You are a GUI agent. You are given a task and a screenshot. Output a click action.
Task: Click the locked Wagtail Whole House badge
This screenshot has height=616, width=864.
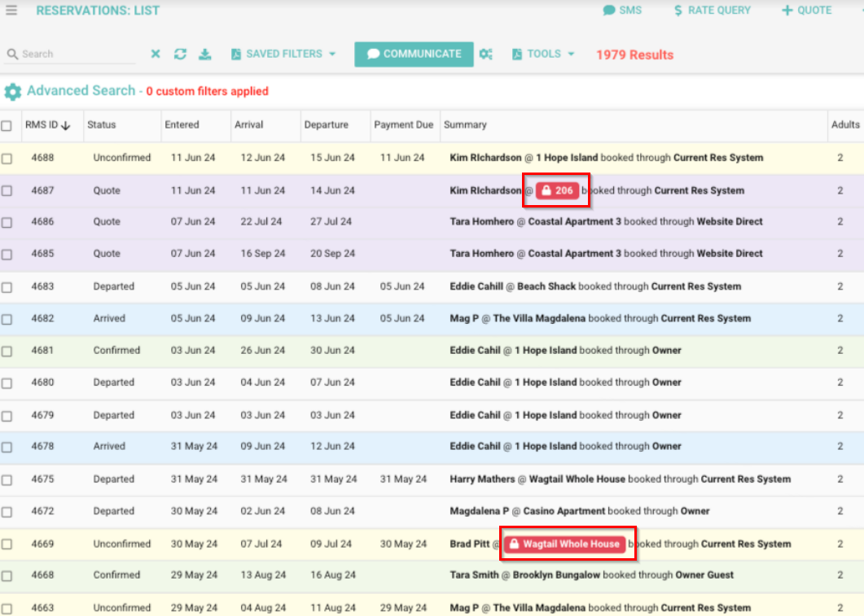564,544
